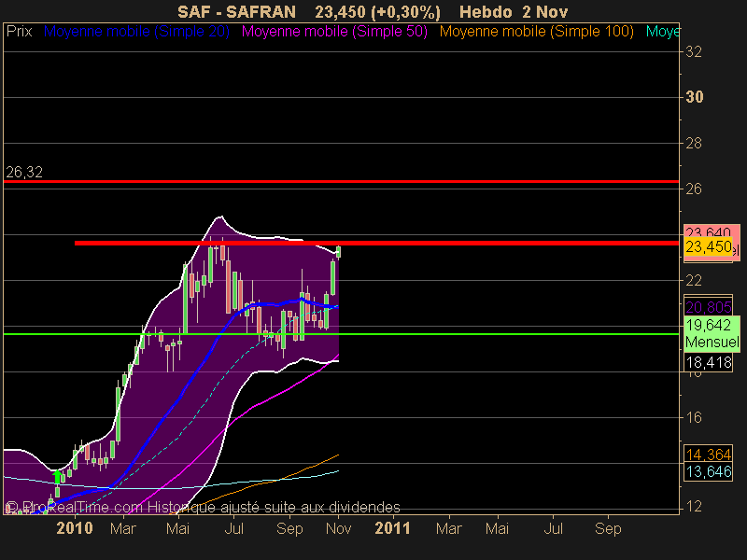Select the green horizontal support line
The width and height of the screenshot is (747, 560).
(341, 334)
